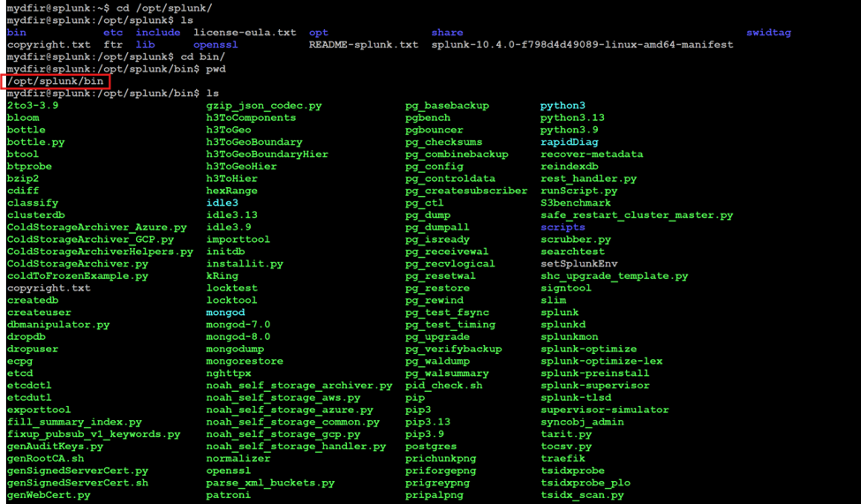Click 'mongorestore' entry
This screenshot has width=861, height=504.
245,361
